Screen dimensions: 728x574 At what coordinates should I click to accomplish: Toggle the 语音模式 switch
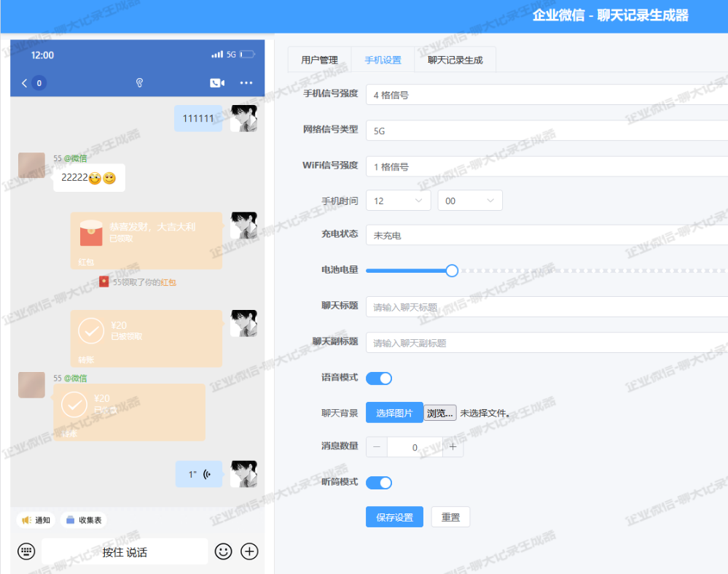coord(379,379)
